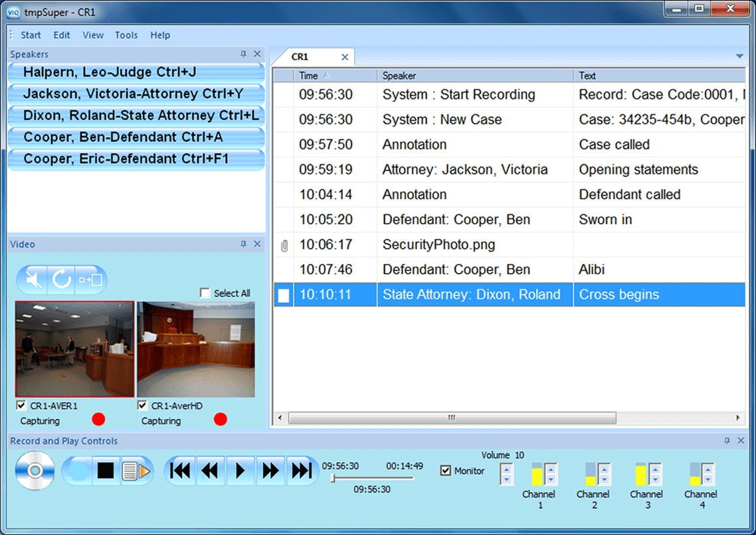Viewport: 756px width, 535px height.
Task: Enable the Select All checkbox
Action: click(205, 293)
